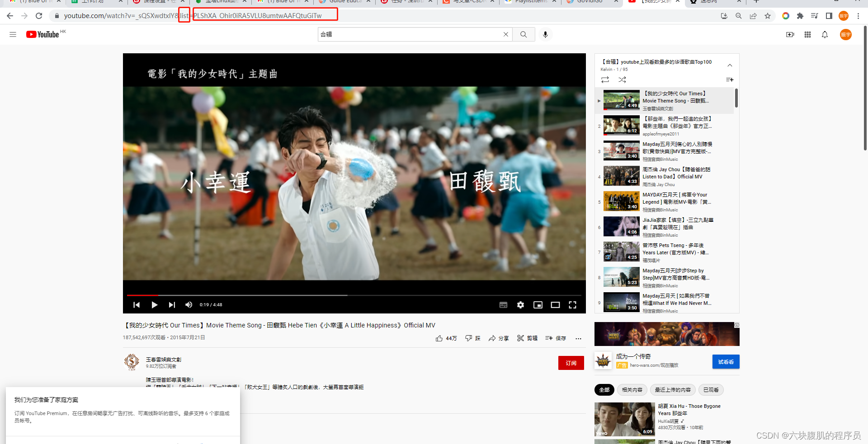Open browser zoom indicator
868x444 pixels.
pyautogui.click(x=739, y=16)
